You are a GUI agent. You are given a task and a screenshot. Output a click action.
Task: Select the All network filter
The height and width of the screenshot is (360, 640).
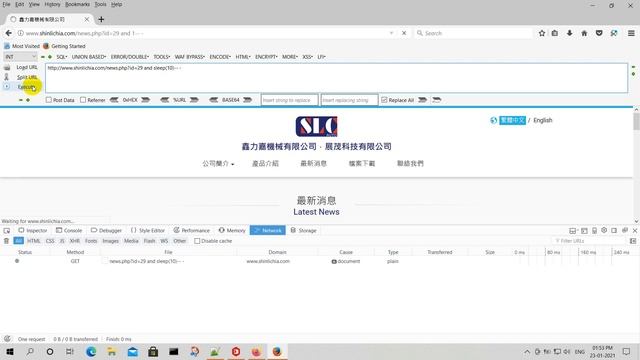coord(19,241)
